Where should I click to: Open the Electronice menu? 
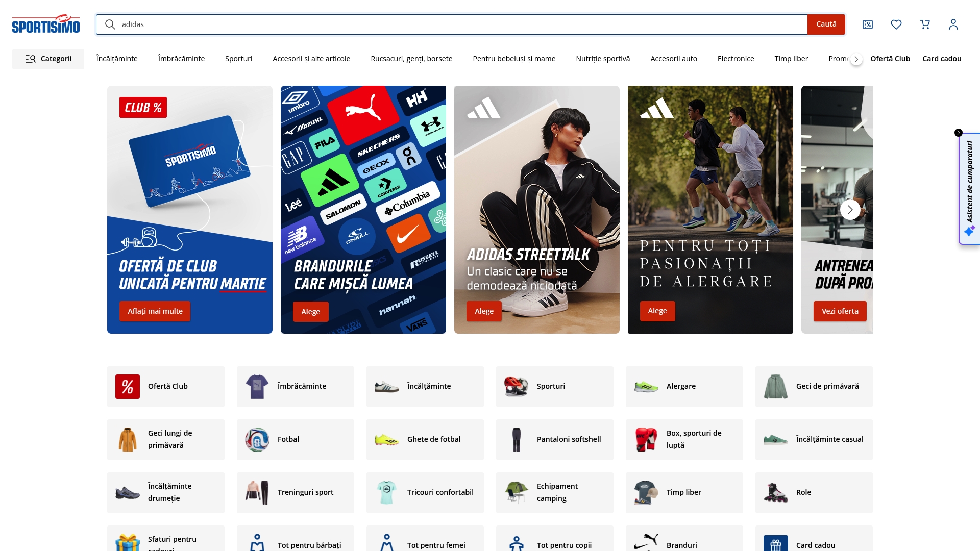point(736,59)
